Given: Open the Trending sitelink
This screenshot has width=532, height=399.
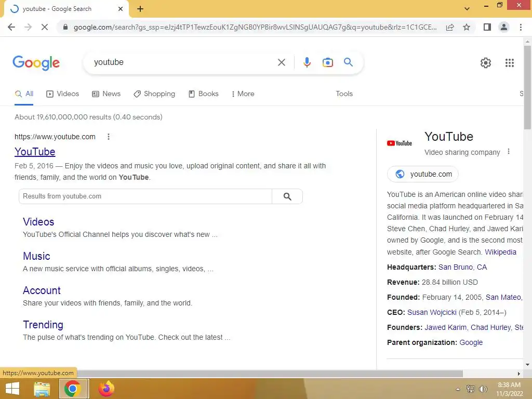Looking at the screenshot, I should click(x=43, y=325).
